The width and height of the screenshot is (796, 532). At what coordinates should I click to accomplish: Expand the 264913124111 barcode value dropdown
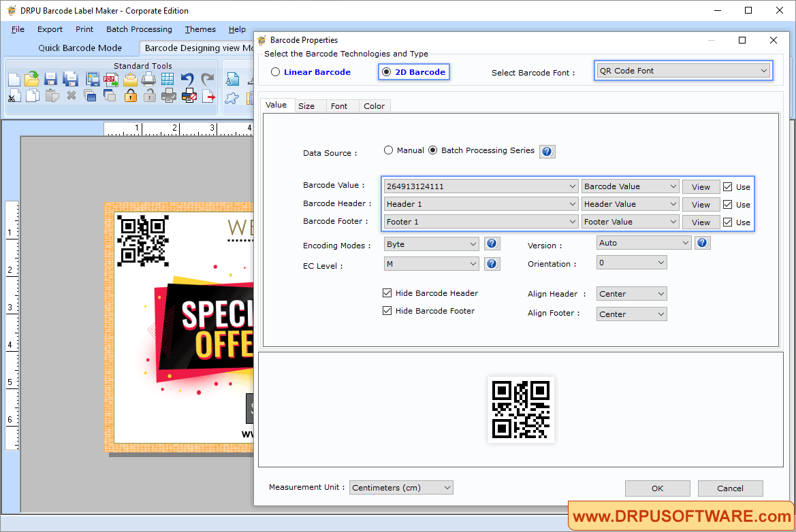[x=481, y=186]
